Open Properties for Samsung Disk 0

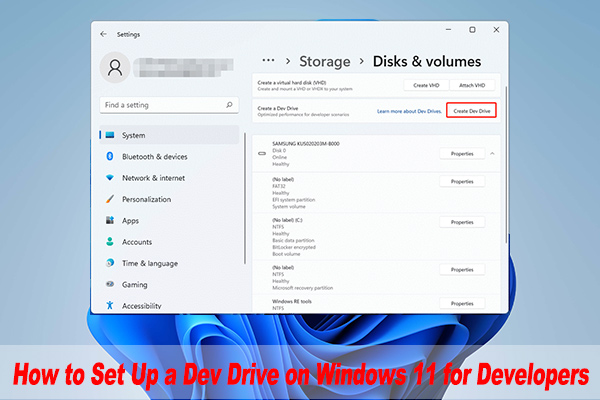click(x=462, y=153)
